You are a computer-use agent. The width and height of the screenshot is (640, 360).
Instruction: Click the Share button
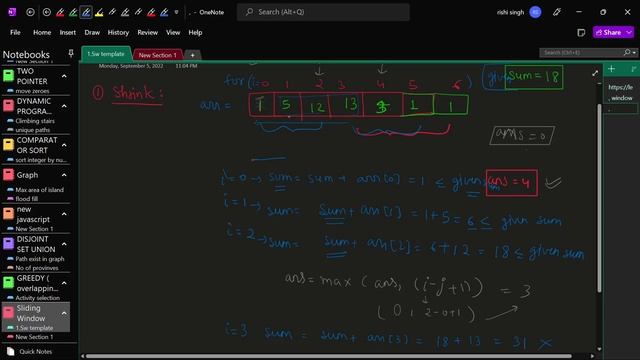pyautogui.click(x=609, y=32)
